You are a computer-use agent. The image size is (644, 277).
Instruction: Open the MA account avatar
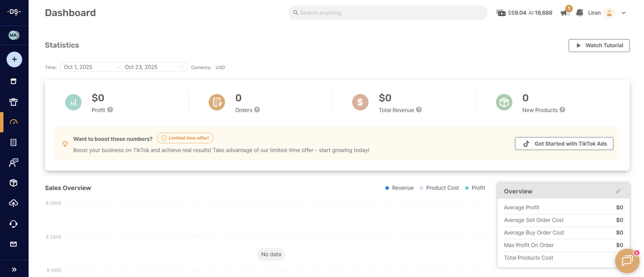[14, 35]
